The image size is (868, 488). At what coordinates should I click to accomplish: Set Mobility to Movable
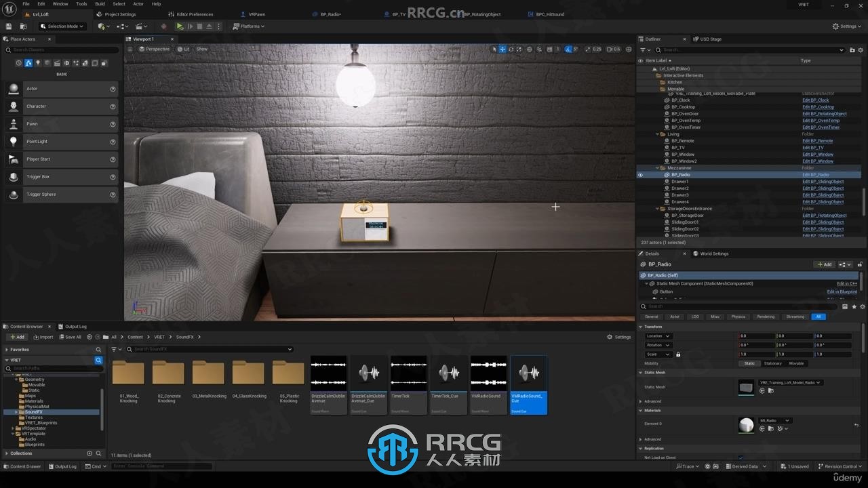coord(796,363)
